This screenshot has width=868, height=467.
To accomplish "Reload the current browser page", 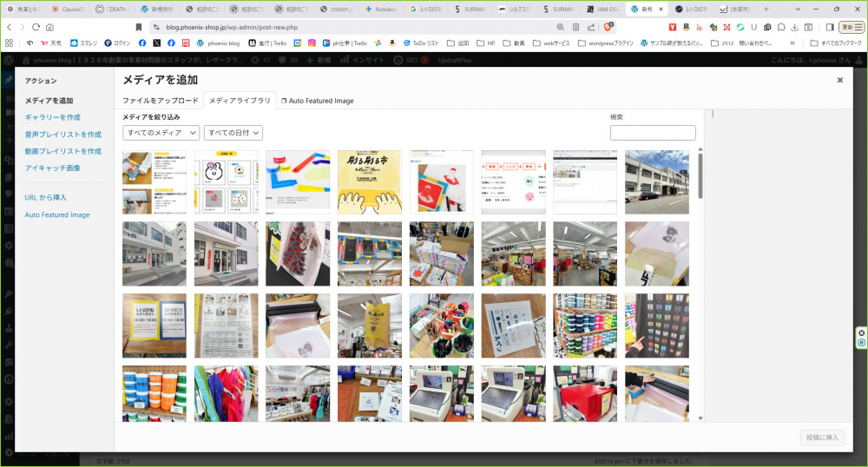I will [36, 27].
